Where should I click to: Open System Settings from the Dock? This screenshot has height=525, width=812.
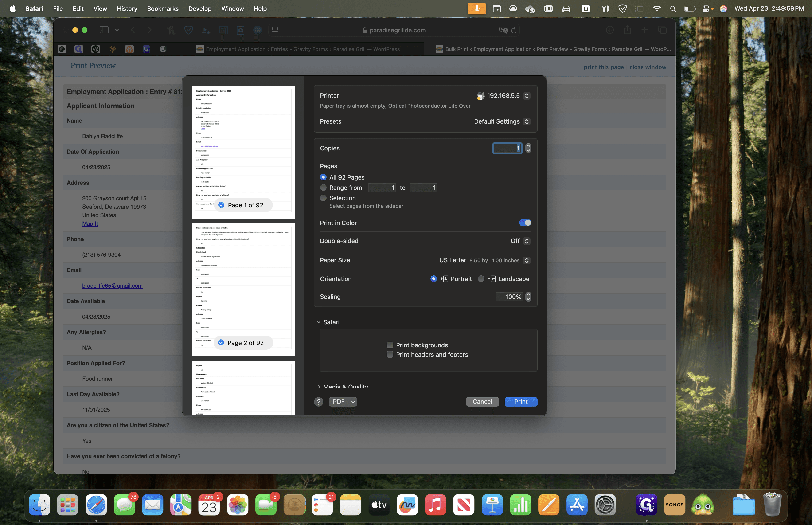click(605, 505)
